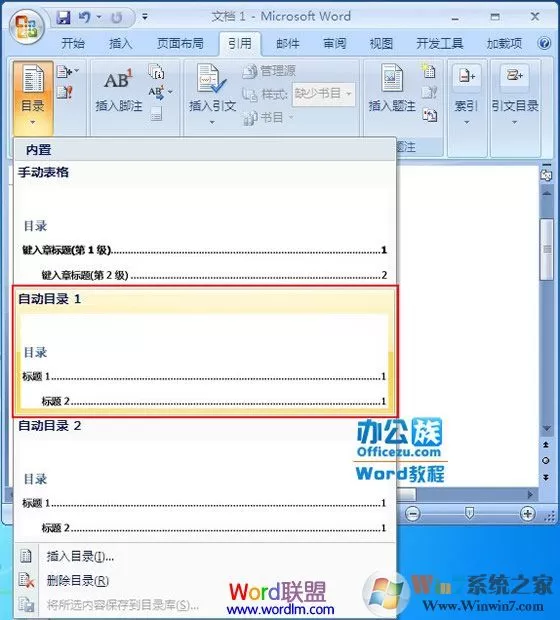Screen dimensions: 560x620
Task: Click the cross-reference icon
Action: (x=429, y=115)
